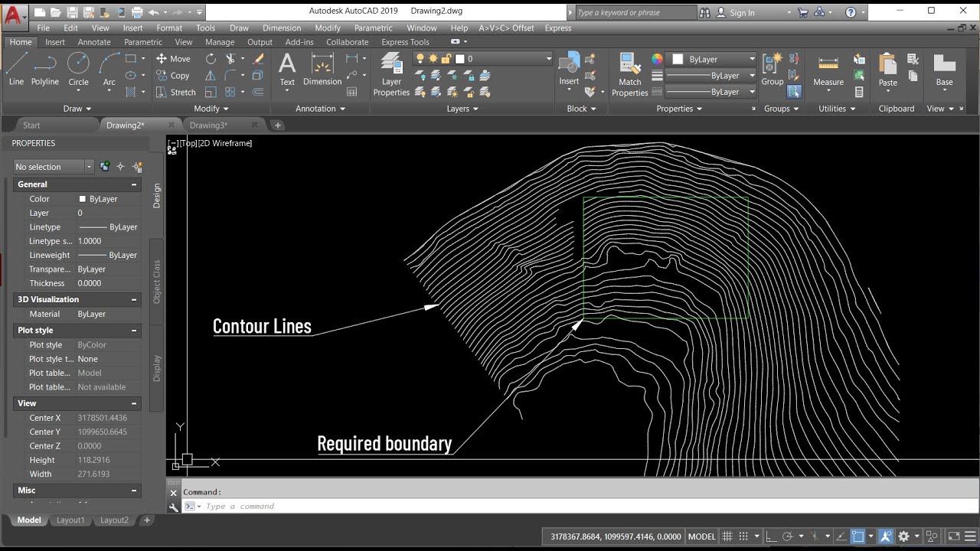Choose the Circle drawing tool
Viewport: 980px width, 551px height.
pyautogui.click(x=78, y=69)
